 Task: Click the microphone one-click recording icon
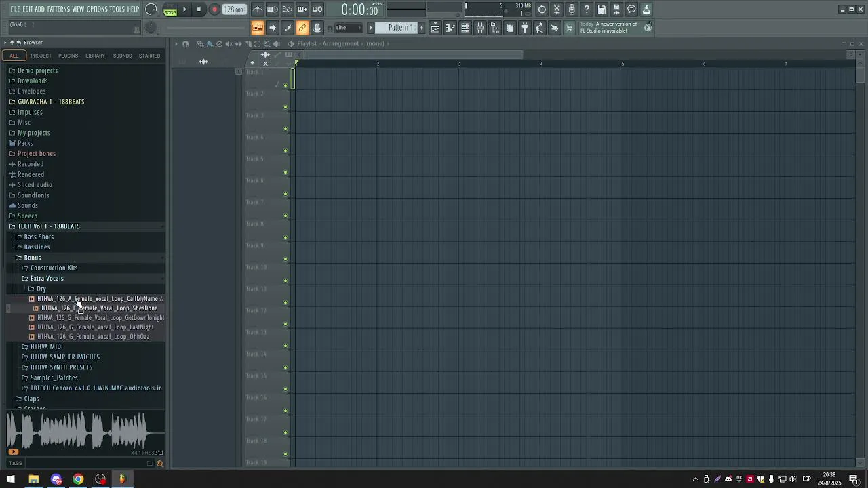pyautogui.click(x=572, y=9)
